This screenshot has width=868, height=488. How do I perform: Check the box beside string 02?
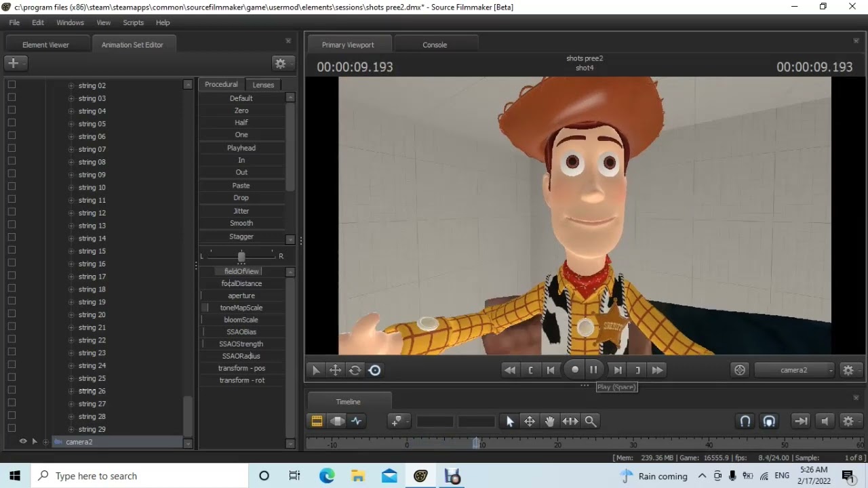(12, 85)
